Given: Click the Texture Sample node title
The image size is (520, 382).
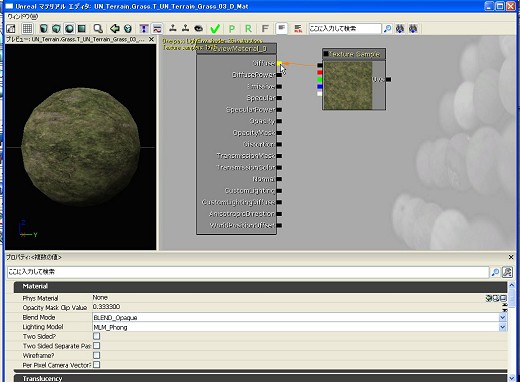Looking at the screenshot, I should tap(354, 54).
